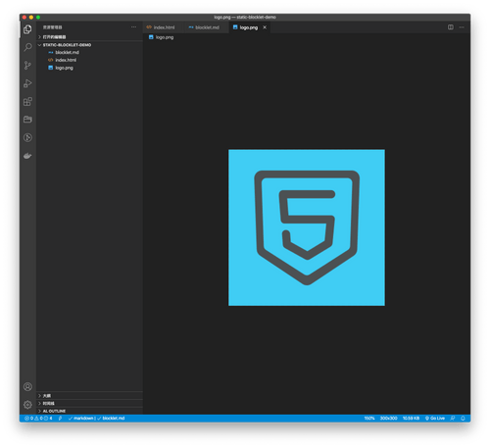Open the editor more actions ellipsis
The width and height of the screenshot is (490, 448).
tap(462, 27)
